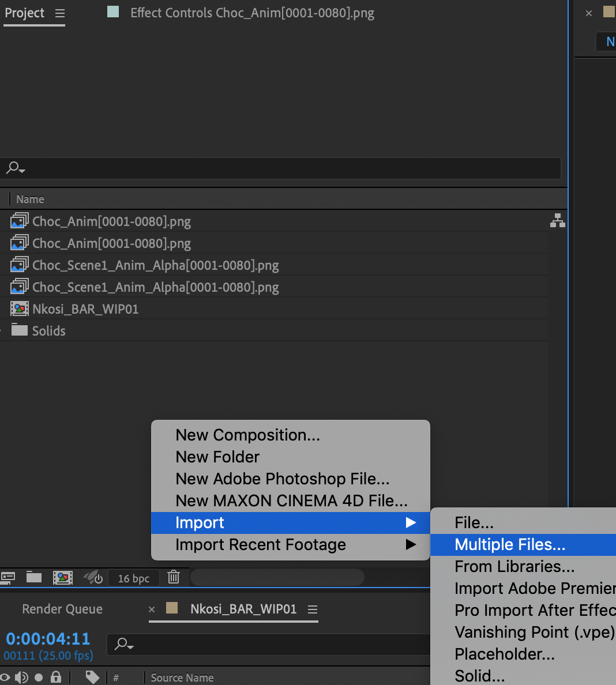Choose New MAXON CINEMA 4D File...
This screenshot has height=685, width=616.
pos(291,500)
